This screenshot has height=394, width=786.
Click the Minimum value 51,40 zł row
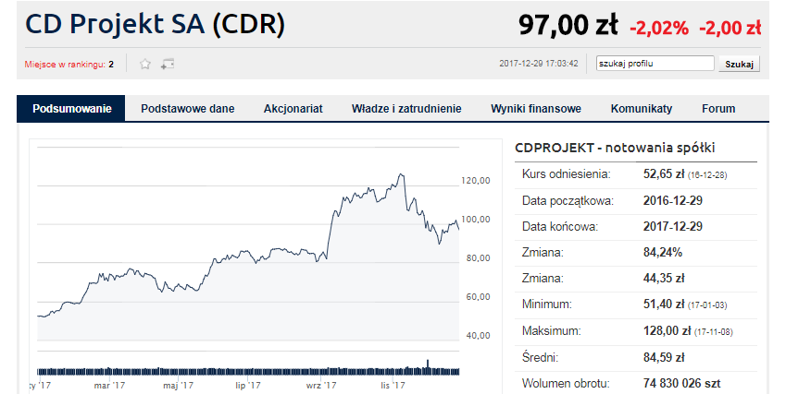(636, 304)
